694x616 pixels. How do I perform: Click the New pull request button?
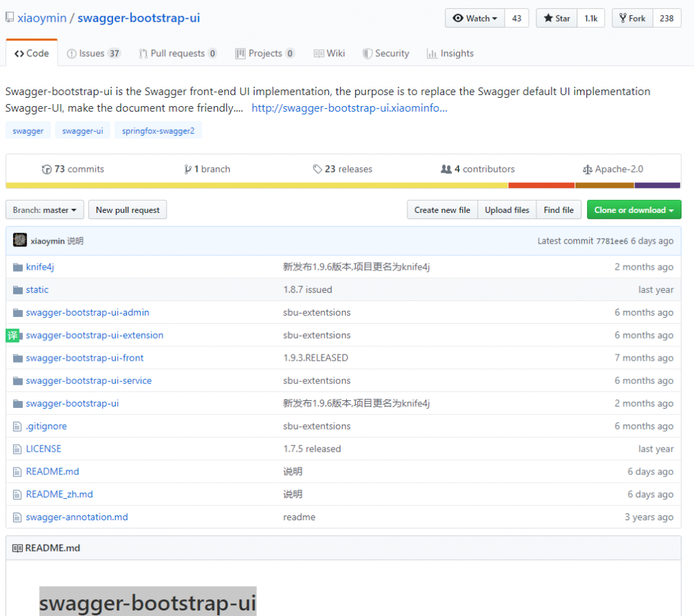pyautogui.click(x=127, y=209)
